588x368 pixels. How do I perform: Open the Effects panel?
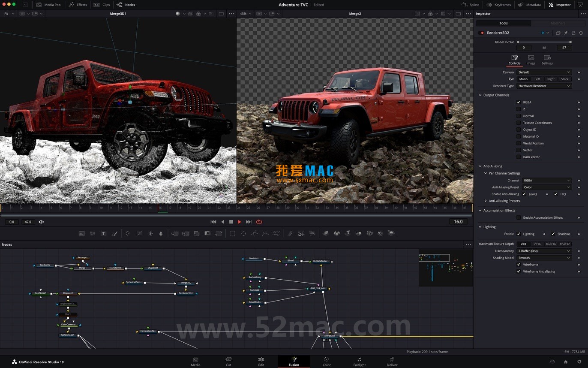(78, 5)
